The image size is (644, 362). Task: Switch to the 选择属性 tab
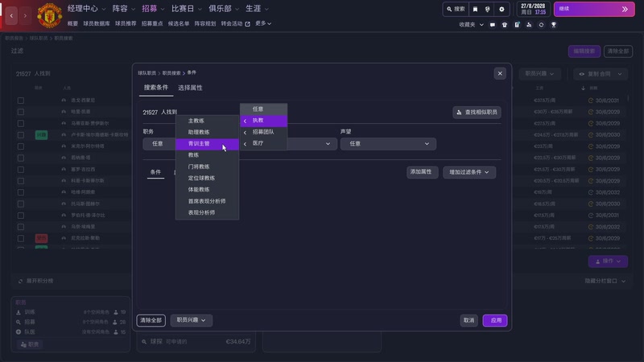point(190,88)
